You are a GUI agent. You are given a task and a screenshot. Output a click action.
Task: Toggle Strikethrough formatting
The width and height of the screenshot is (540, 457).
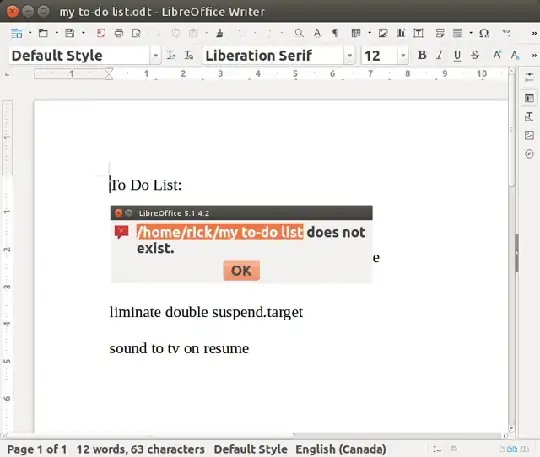click(x=475, y=55)
